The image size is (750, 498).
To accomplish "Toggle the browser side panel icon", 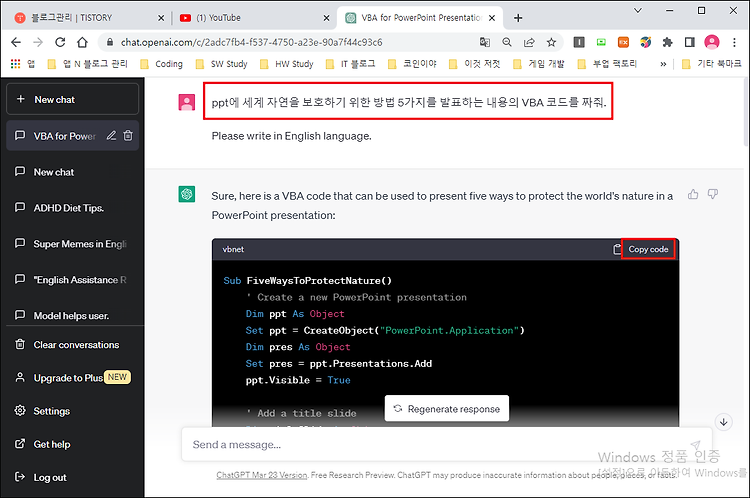I will (689, 42).
